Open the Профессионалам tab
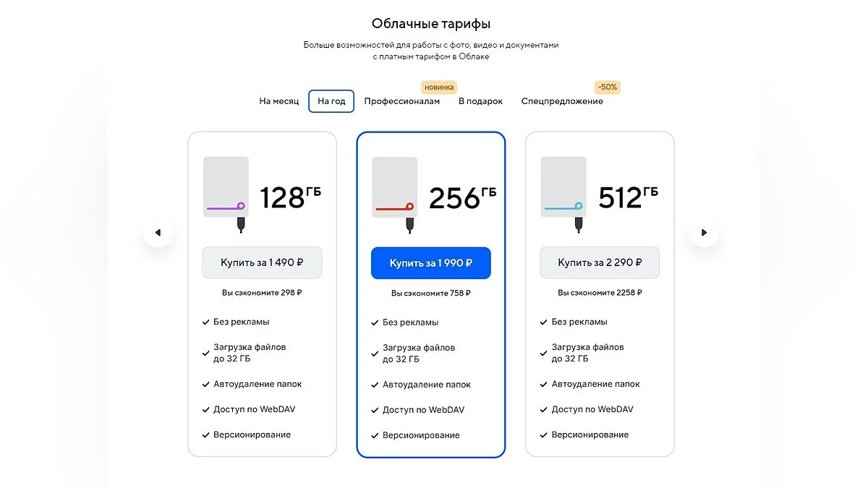The width and height of the screenshot is (868, 488). pos(401,101)
